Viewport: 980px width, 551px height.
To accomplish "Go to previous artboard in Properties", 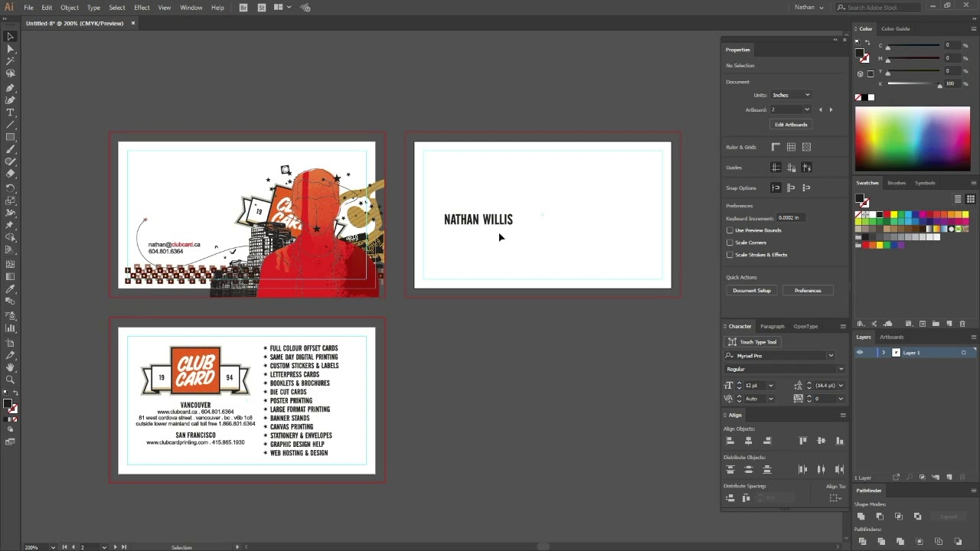I will click(x=820, y=109).
